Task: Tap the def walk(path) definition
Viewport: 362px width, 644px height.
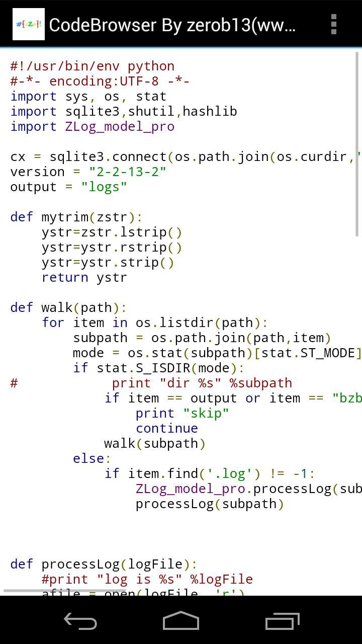Action: 68,307
